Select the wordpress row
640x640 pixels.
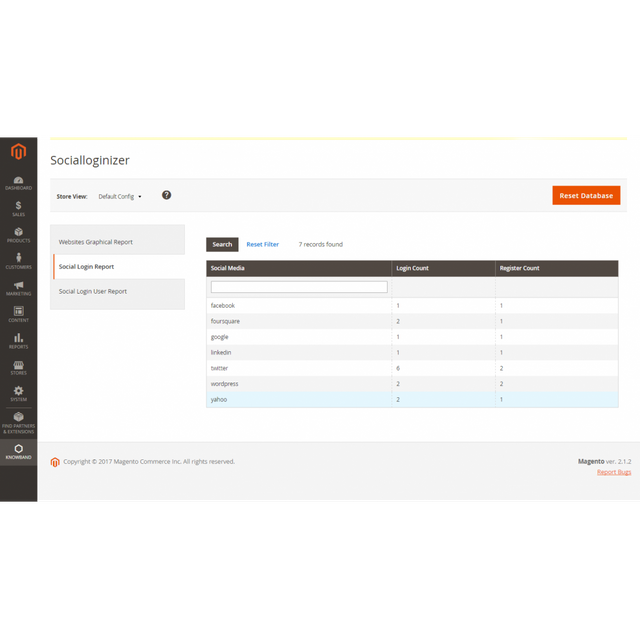coord(412,384)
